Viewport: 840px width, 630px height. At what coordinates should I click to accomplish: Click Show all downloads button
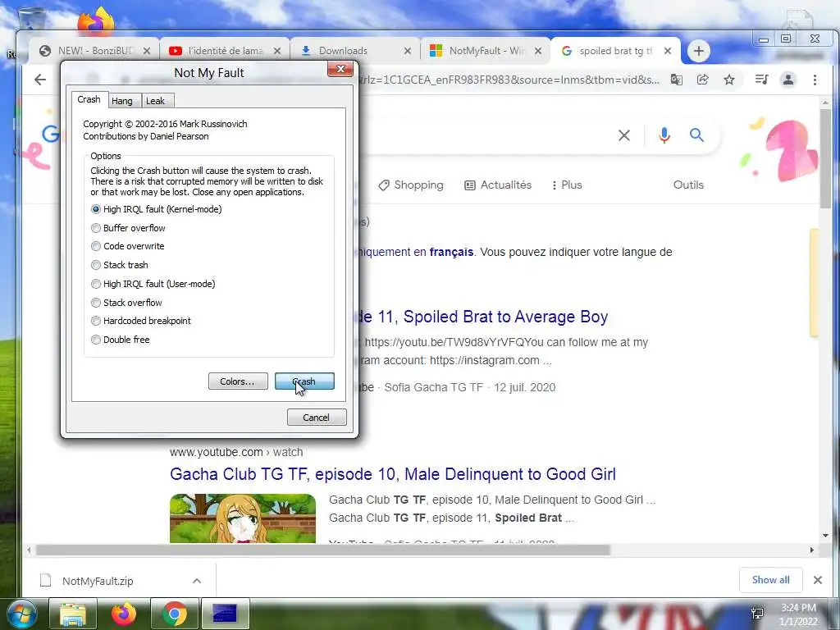coord(770,580)
